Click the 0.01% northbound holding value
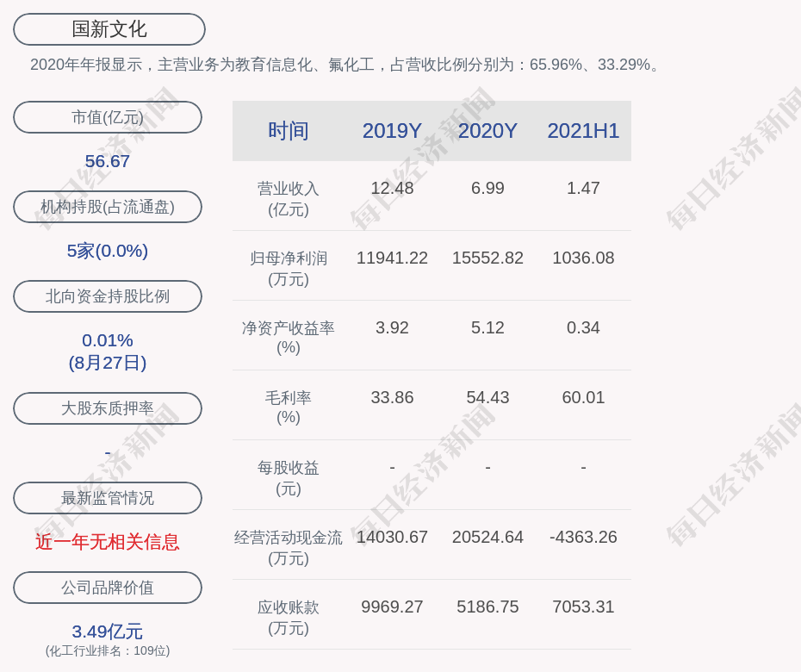The width and height of the screenshot is (801, 672). tap(108, 339)
